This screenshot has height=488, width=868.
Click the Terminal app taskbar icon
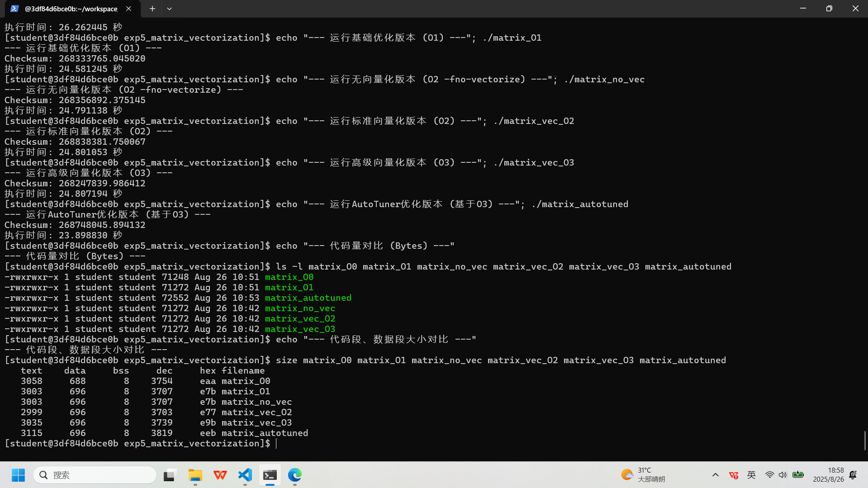click(270, 475)
